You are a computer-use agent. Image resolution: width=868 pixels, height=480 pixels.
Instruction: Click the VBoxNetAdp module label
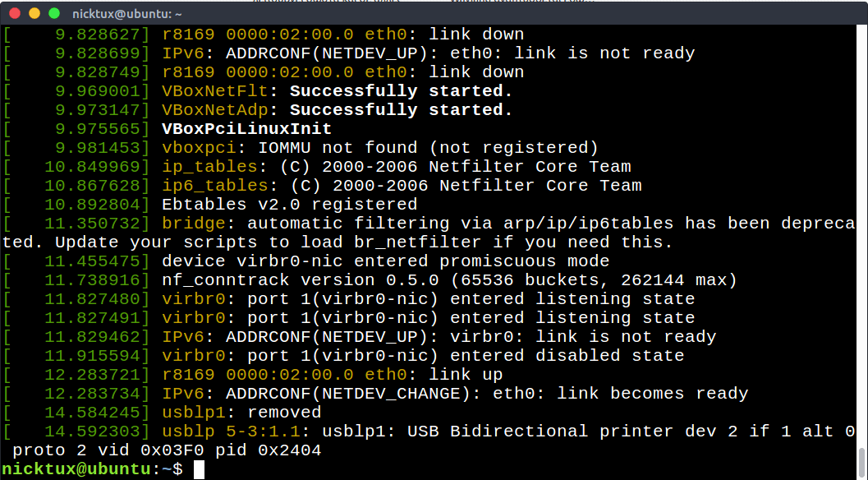coord(215,110)
